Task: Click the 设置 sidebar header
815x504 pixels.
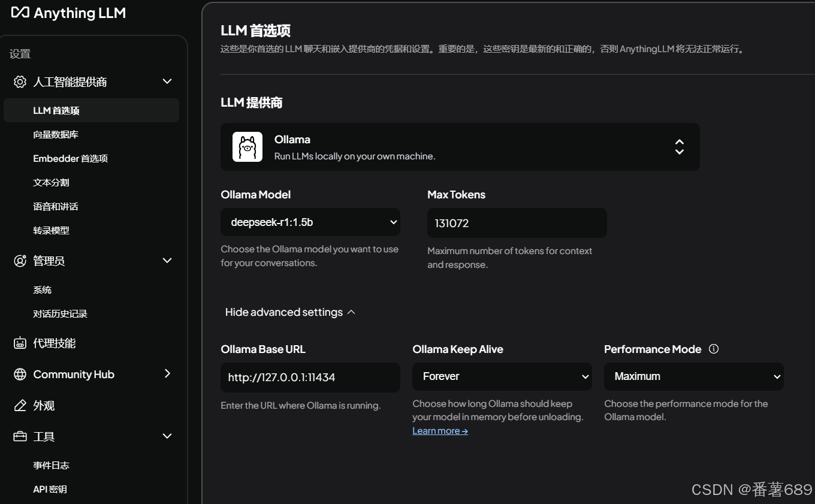Action: click(20, 54)
